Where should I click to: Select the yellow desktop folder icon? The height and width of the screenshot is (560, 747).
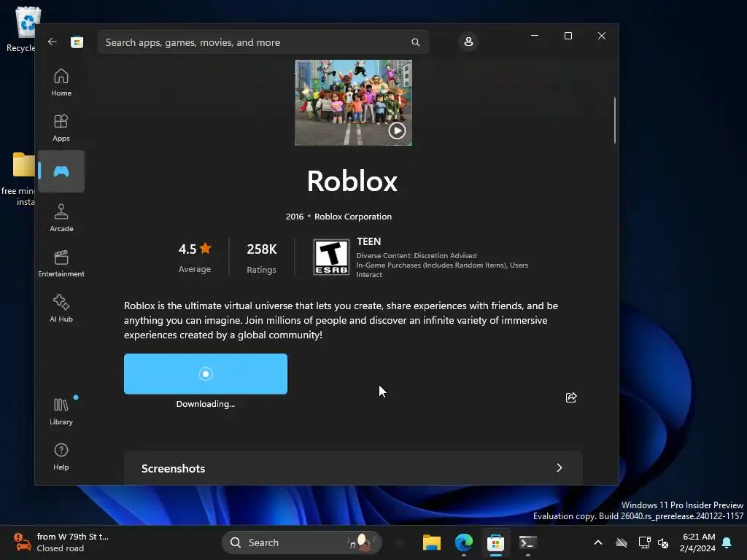(24, 165)
